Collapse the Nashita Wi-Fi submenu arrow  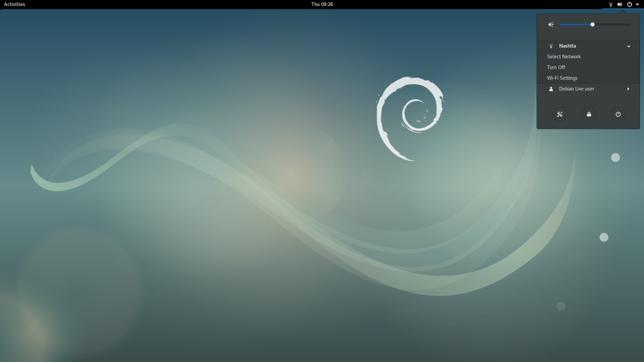click(628, 46)
